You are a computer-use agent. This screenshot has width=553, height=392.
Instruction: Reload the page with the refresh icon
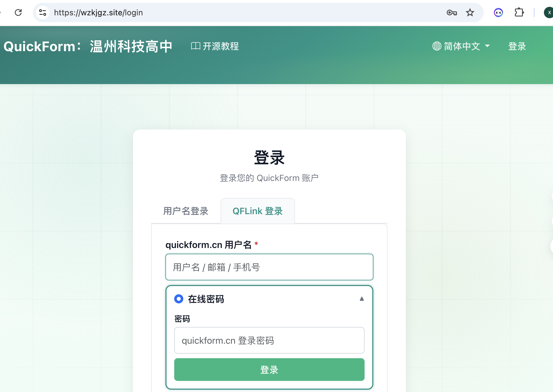[x=18, y=12]
